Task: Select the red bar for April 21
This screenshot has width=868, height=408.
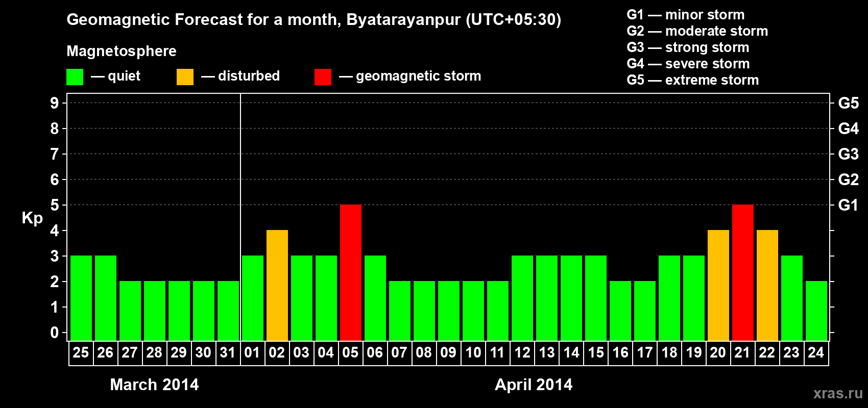Action: tap(743, 272)
